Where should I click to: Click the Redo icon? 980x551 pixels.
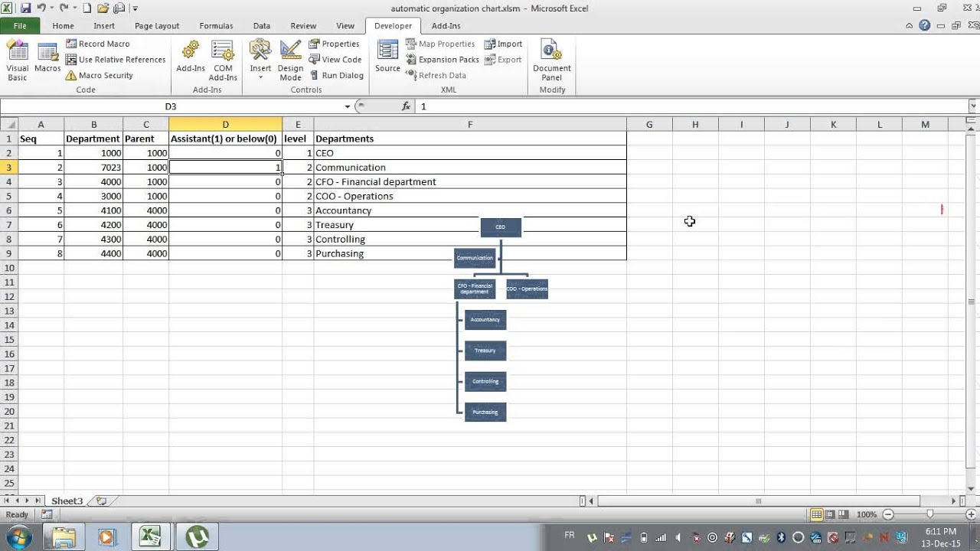(x=64, y=8)
